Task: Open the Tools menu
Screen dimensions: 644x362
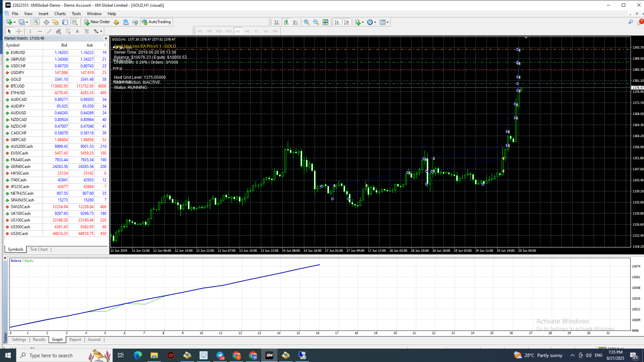Action: tap(76, 14)
